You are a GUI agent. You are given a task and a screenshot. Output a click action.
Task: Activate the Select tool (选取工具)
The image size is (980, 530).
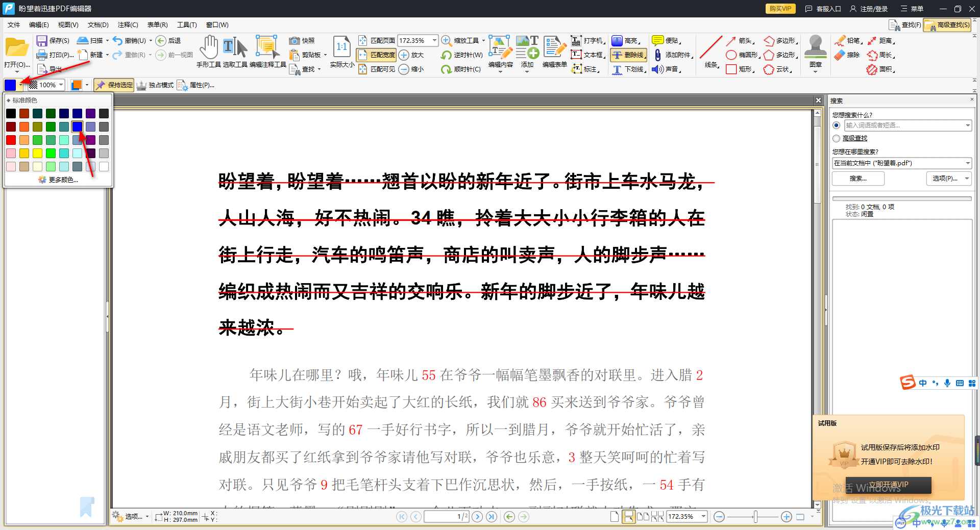pyautogui.click(x=235, y=51)
